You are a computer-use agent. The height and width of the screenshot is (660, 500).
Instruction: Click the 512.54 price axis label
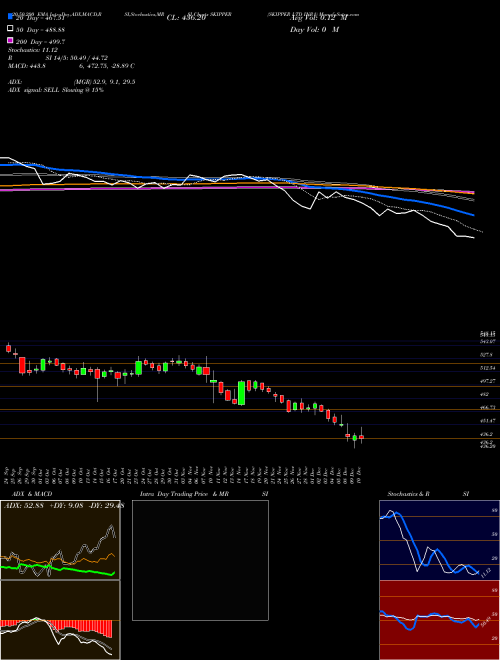[488, 368]
